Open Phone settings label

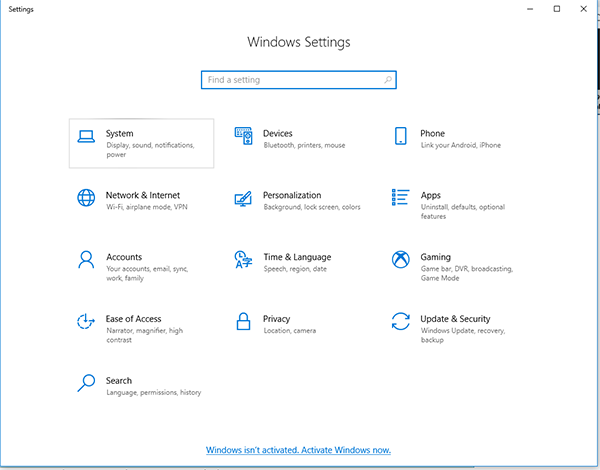pyautogui.click(x=432, y=134)
